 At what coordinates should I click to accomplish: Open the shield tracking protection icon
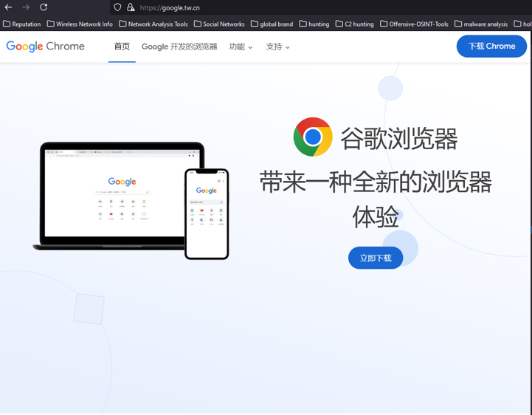[x=117, y=7]
